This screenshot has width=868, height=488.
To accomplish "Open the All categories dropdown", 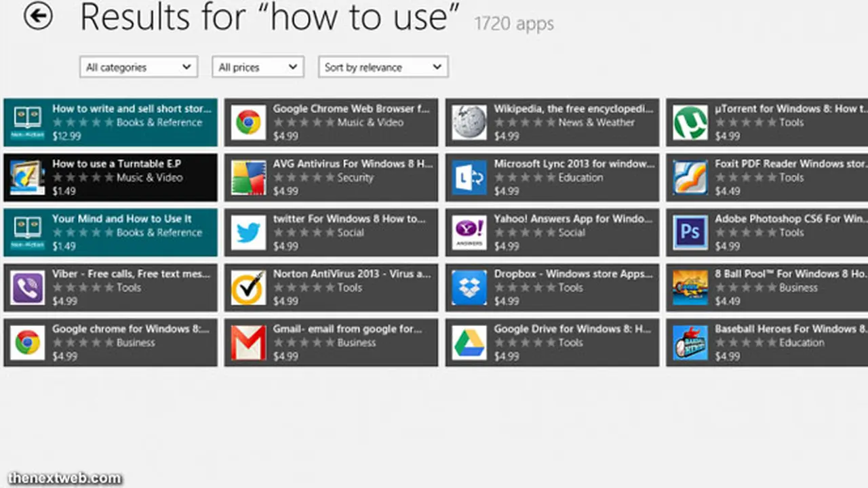I will [x=138, y=67].
